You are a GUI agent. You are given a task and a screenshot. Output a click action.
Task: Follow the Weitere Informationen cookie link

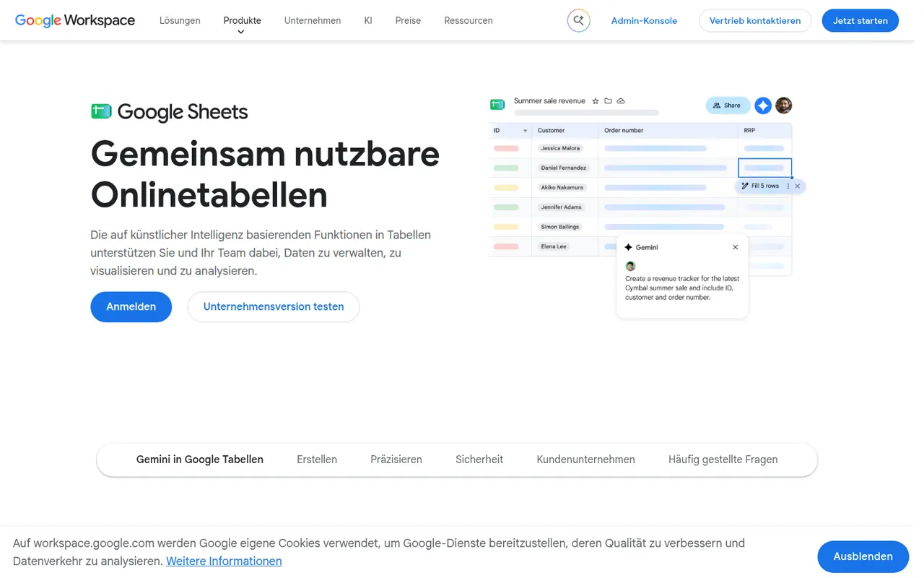pyautogui.click(x=224, y=561)
